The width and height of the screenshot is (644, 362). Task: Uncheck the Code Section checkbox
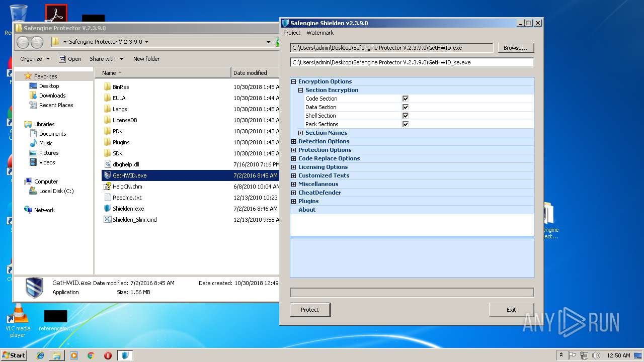(x=406, y=99)
